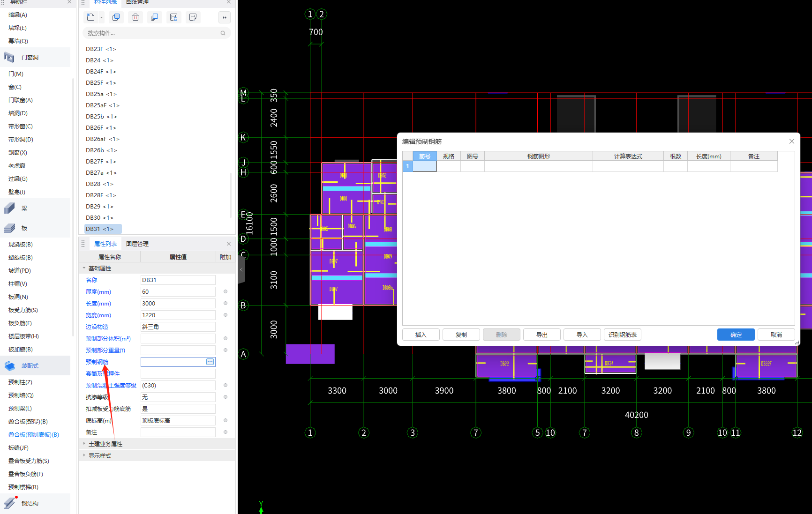Switch to the 构件列表 tab
The image size is (812, 514).
105,2
